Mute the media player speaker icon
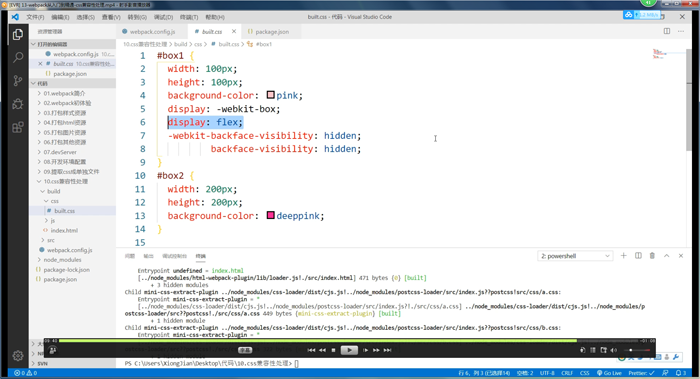 614,350
